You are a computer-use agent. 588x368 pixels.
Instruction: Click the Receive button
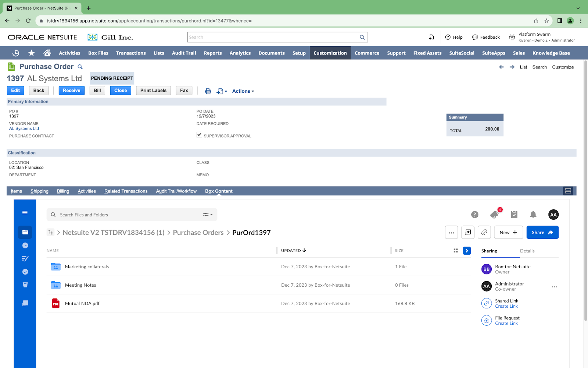tap(71, 91)
